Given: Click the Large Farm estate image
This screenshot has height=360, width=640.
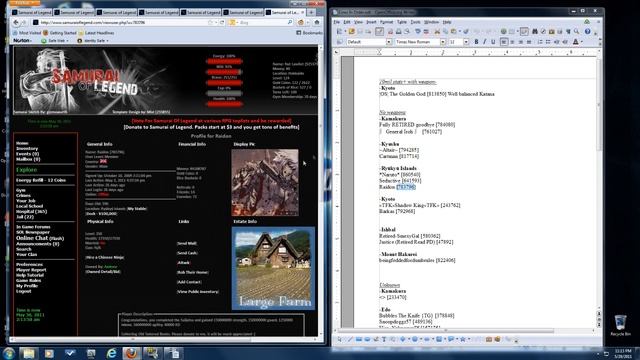Looking at the screenshot, I should coord(273,268).
